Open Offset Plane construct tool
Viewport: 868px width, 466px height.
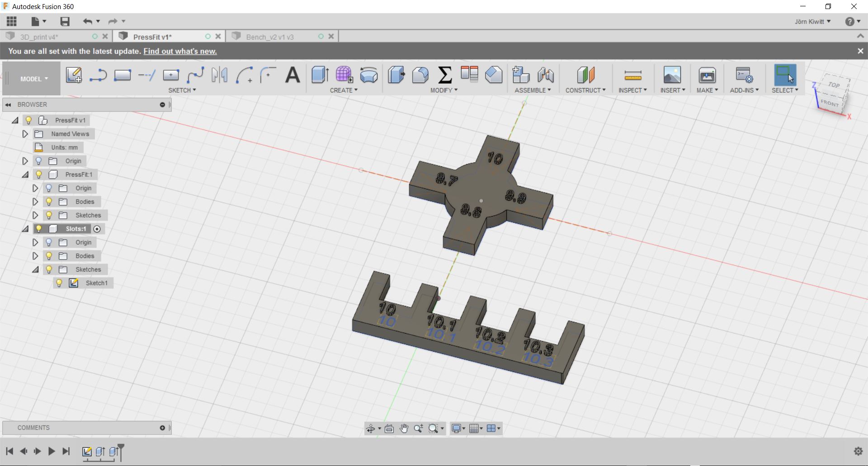(x=585, y=75)
